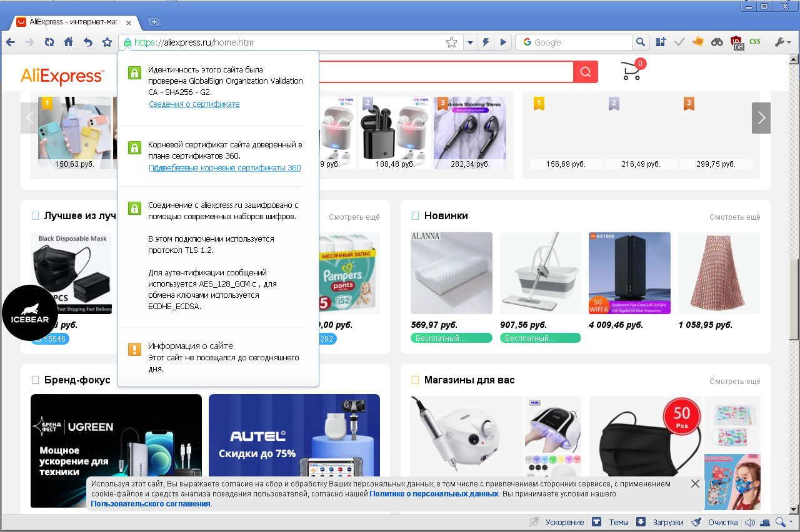The height and width of the screenshot is (532, 800).
Task: Close the cookie consent notice
Action: 696,484
